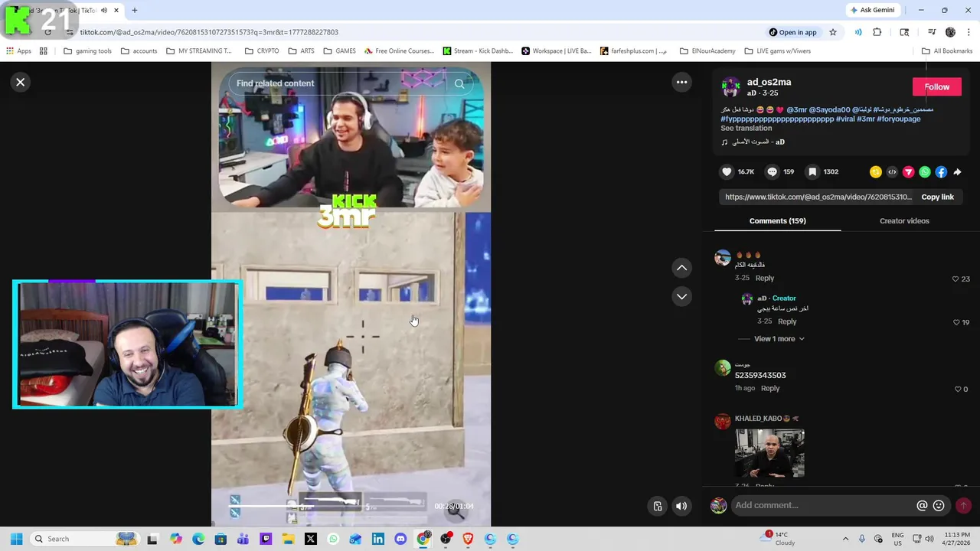Focus the Add comment field

pos(823,505)
